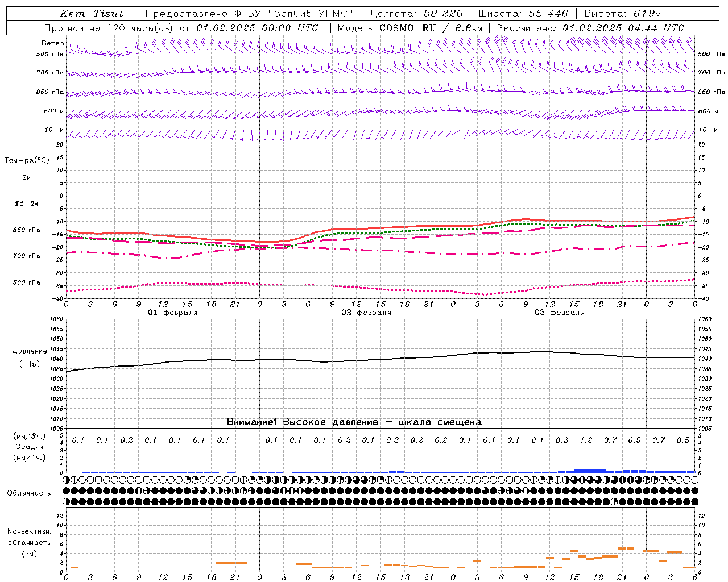The image size is (728, 582).
Task: Click the Td 2м dew point legend entry
Action: 27,203
